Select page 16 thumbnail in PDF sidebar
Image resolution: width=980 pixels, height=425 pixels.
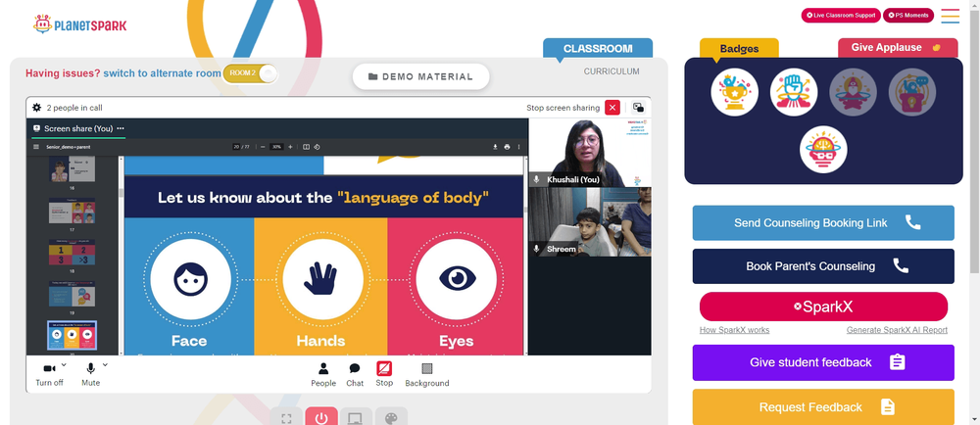coord(72,169)
